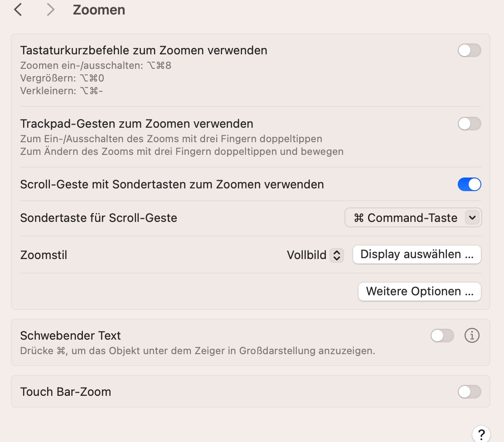The image size is (504, 442).
Task: Switch on Touch Bar-Zoom
Action: pyautogui.click(x=469, y=392)
